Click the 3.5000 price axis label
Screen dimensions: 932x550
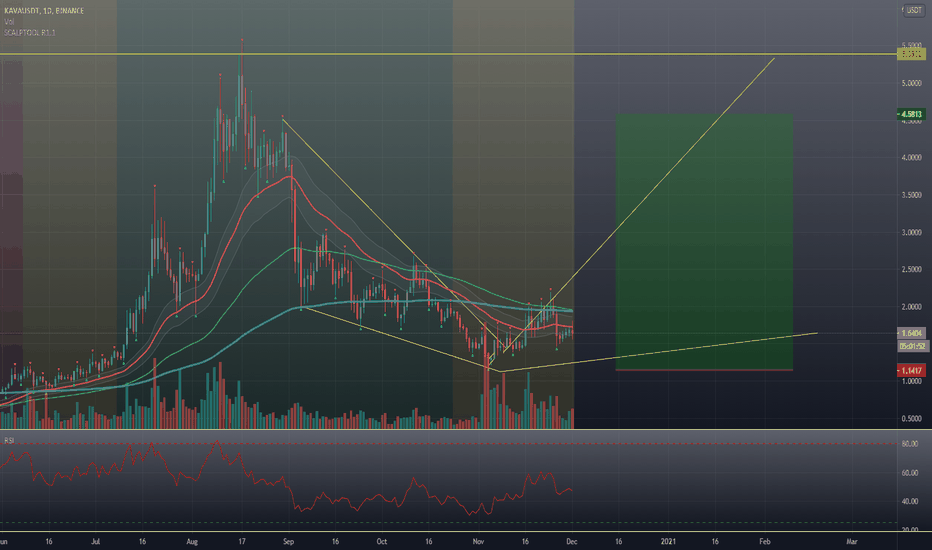coord(911,195)
